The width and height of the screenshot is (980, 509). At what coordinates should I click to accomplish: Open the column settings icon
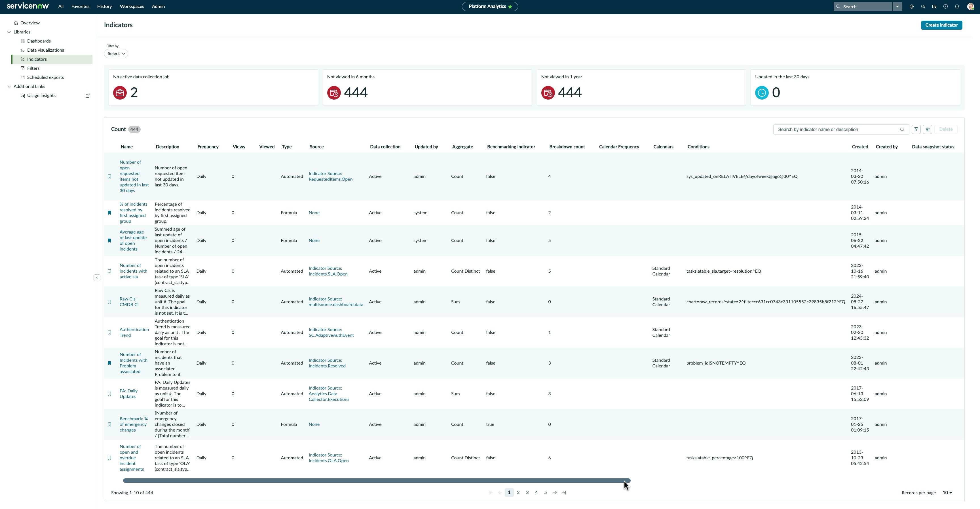point(928,129)
